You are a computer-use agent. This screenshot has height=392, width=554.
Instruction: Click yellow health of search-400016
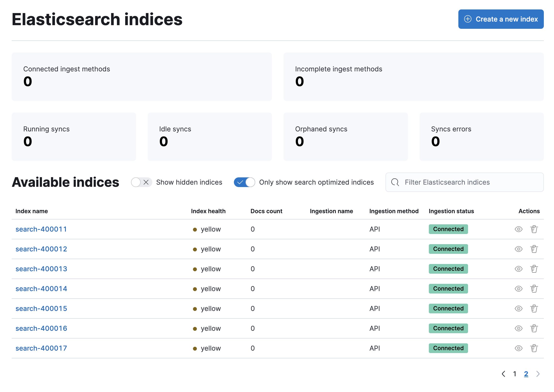click(207, 328)
